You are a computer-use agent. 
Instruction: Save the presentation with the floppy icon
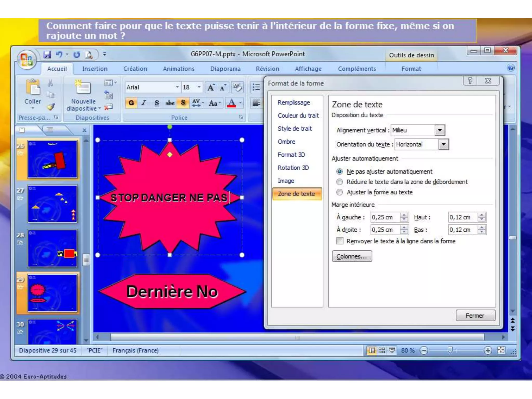tap(48, 55)
